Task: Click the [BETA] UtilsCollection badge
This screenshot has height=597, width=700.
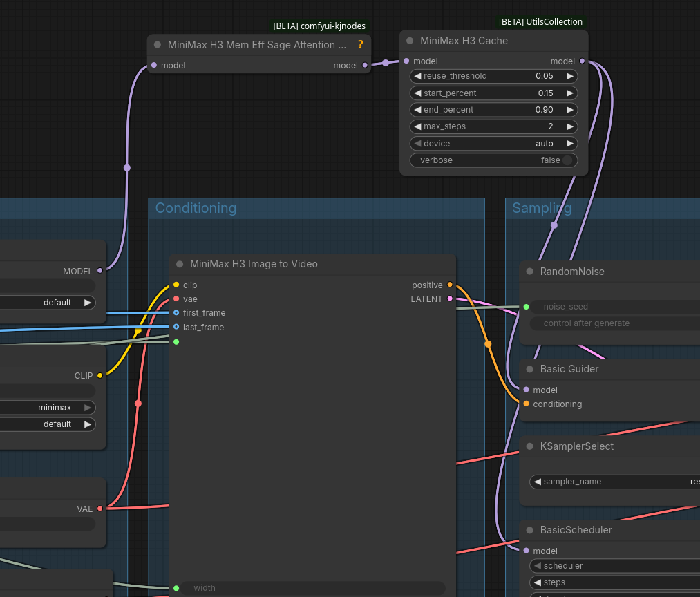Action: [x=540, y=22]
